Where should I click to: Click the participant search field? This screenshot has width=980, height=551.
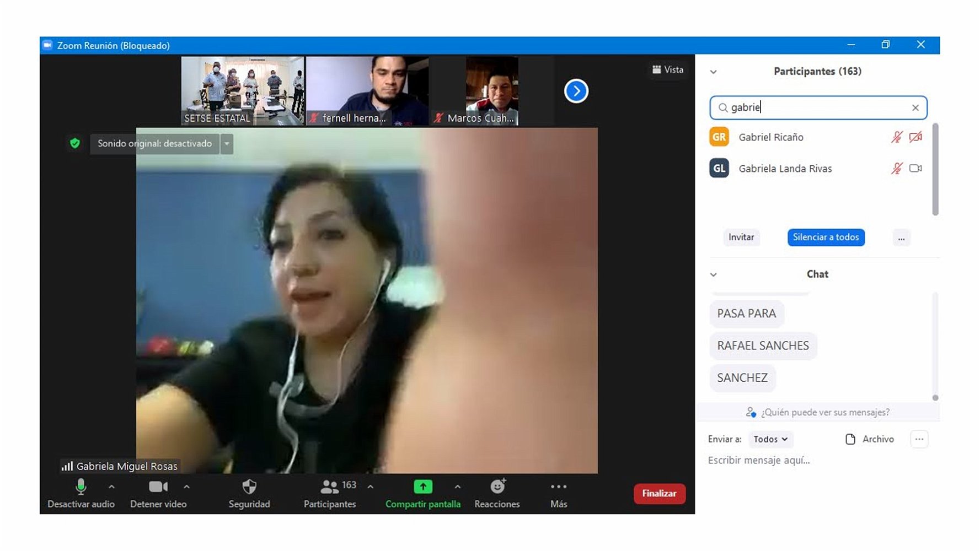point(818,107)
